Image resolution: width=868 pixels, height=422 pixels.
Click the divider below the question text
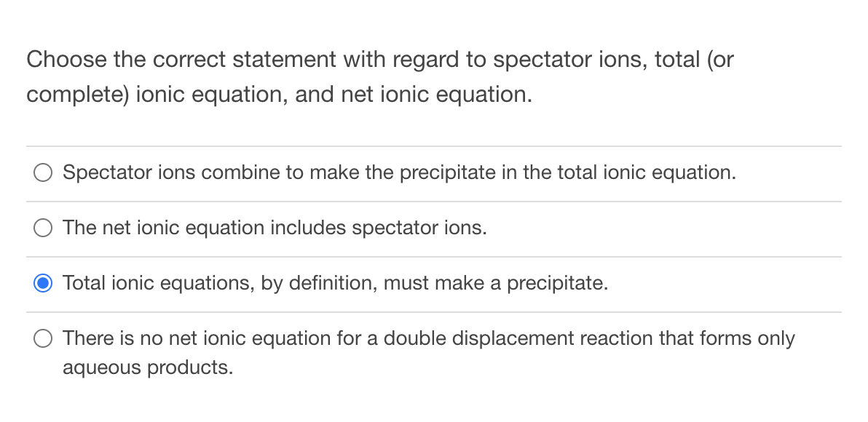tap(434, 145)
